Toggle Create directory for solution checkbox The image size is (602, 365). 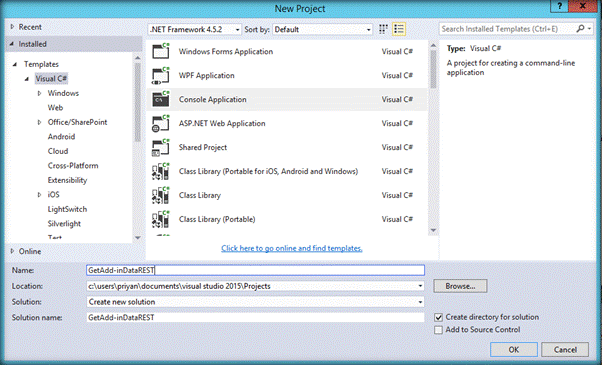point(438,317)
